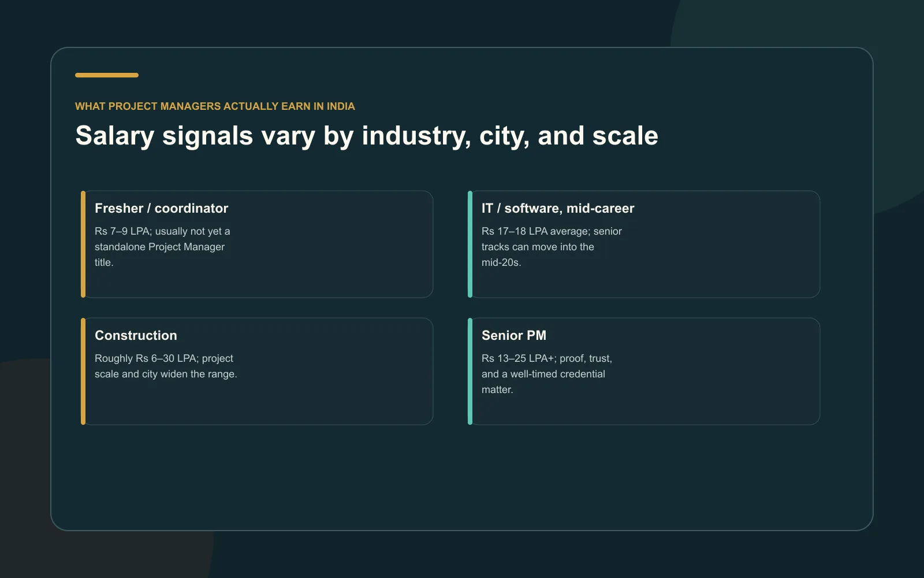Select the 'IT / software, mid-career' card title
The width and height of the screenshot is (924, 578).
pos(558,208)
